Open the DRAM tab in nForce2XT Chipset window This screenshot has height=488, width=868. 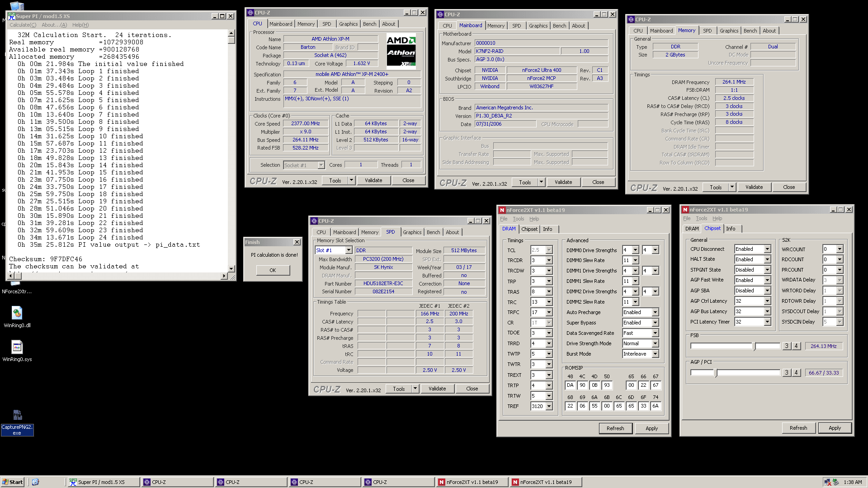pyautogui.click(x=692, y=229)
